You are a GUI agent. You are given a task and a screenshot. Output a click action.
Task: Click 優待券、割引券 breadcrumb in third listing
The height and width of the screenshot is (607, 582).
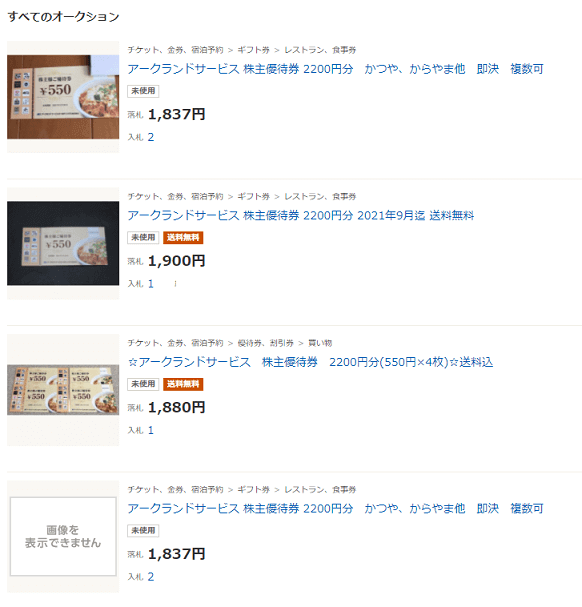[265, 343]
